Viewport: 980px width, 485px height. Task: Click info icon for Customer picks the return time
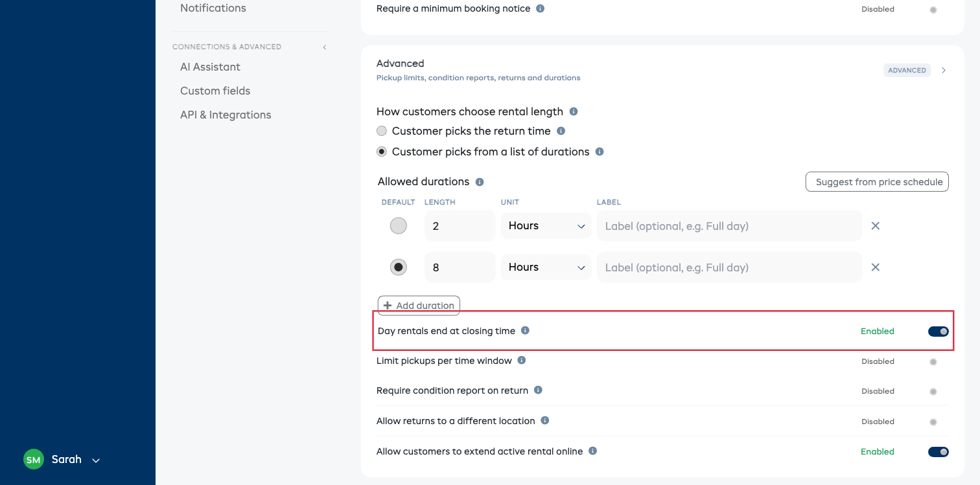pos(561,131)
